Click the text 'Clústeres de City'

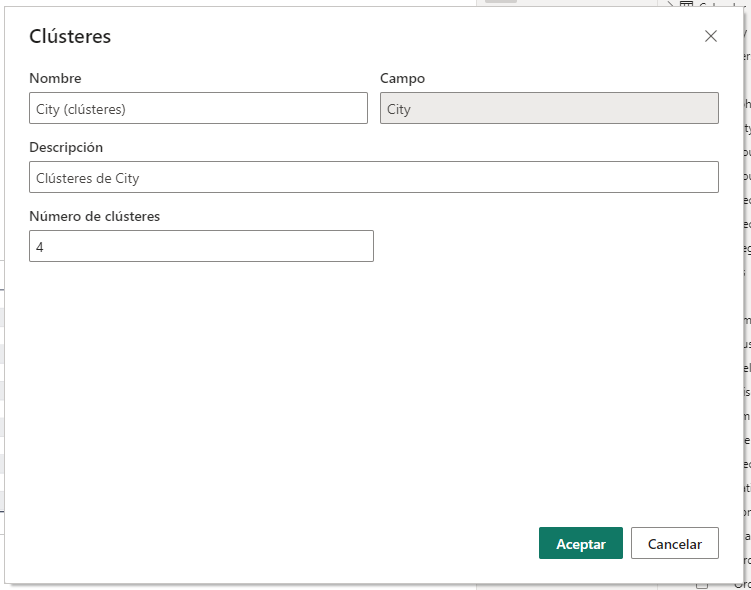[88, 178]
